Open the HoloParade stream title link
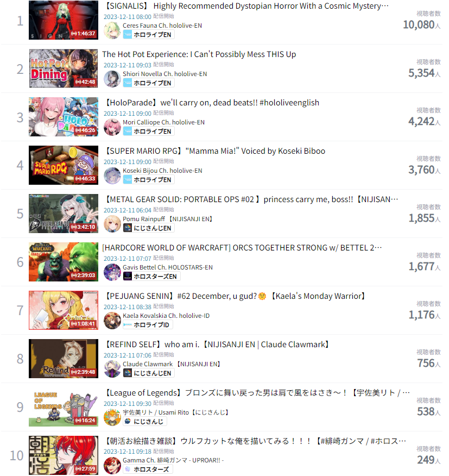Image resolution: width=449 pixels, height=476 pixels. [211, 103]
